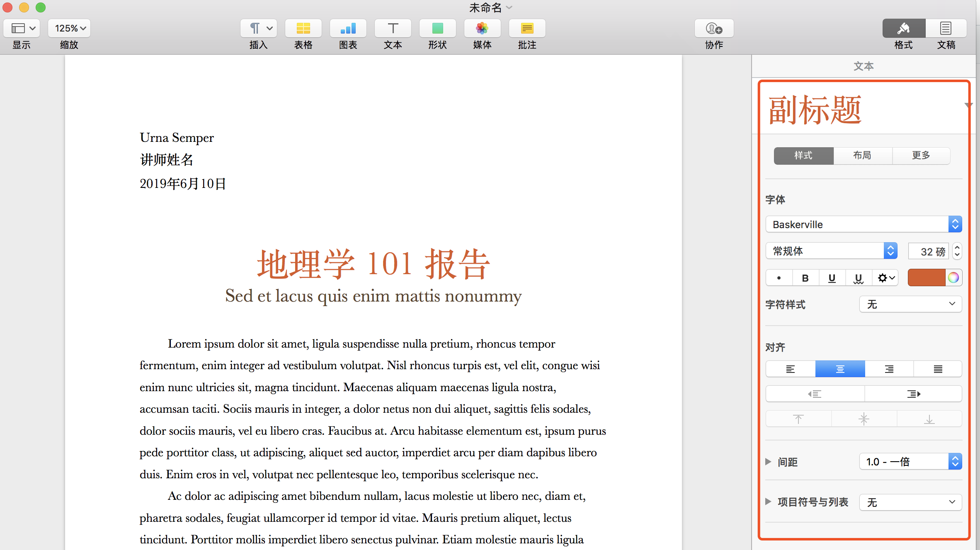Open the 媒体 media browser
Image resolution: width=980 pixels, height=550 pixels.
[x=482, y=28]
